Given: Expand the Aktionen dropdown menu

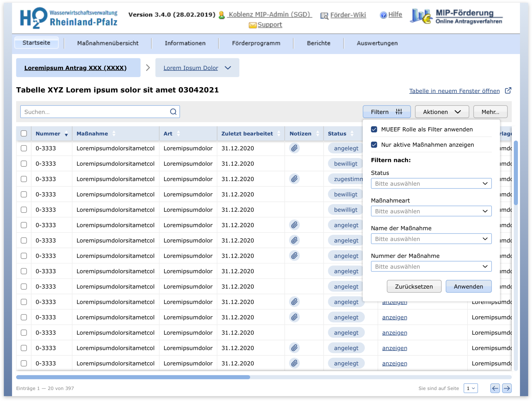Looking at the screenshot, I should pyautogui.click(x=442, y=112).
